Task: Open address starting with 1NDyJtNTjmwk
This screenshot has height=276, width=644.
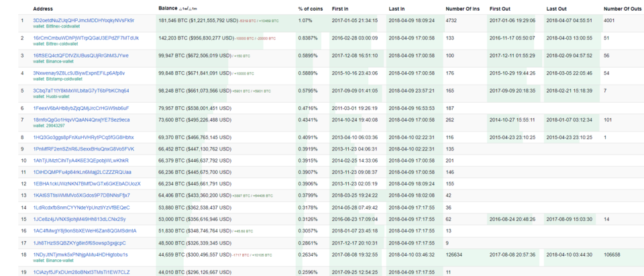Action: tap(80, 255)
